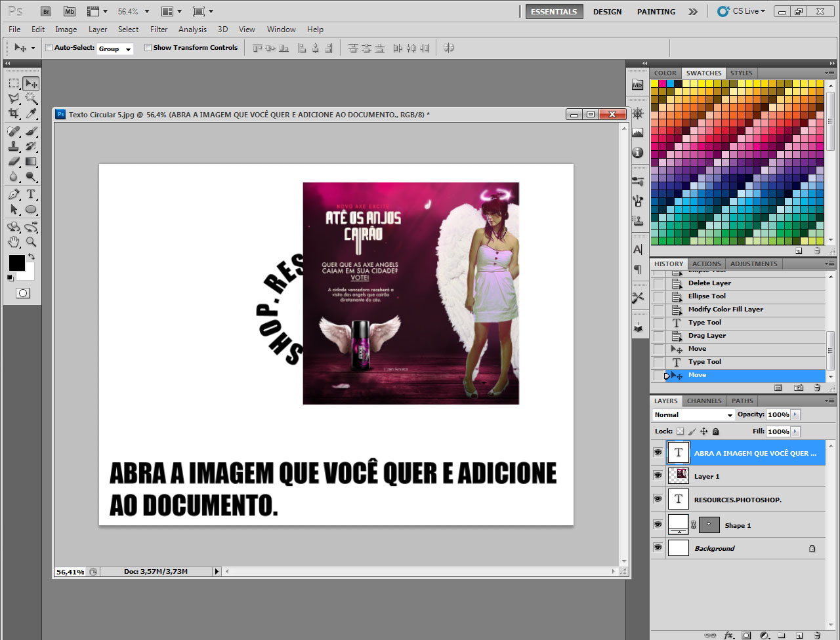Open the Filter menu
The image size is (840, 640).
[159, 30]
